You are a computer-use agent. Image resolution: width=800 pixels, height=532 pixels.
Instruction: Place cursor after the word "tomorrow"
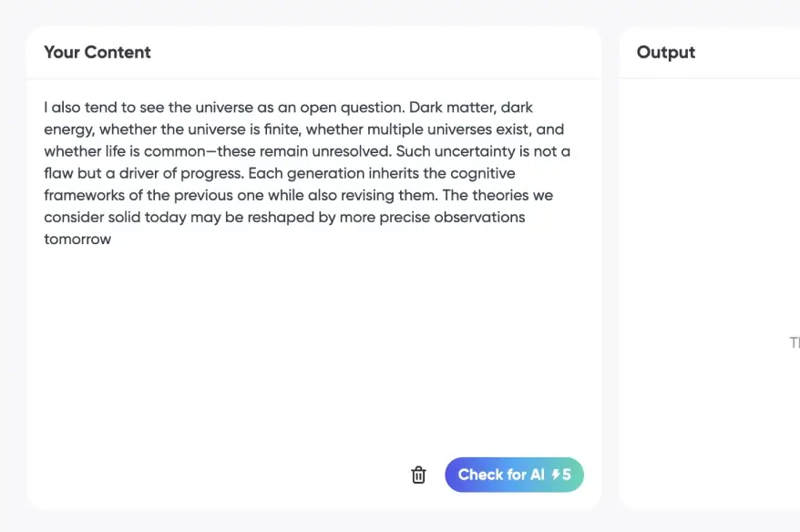click(x=112, y=240)
